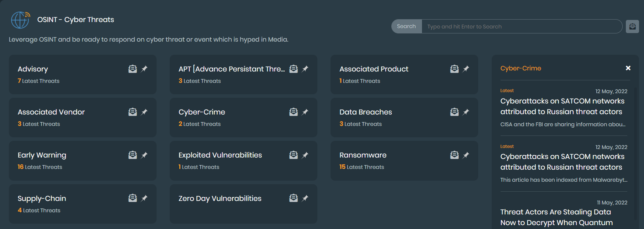Click envelope icon on APT card
644x229 pixels.
pos(293,69)
